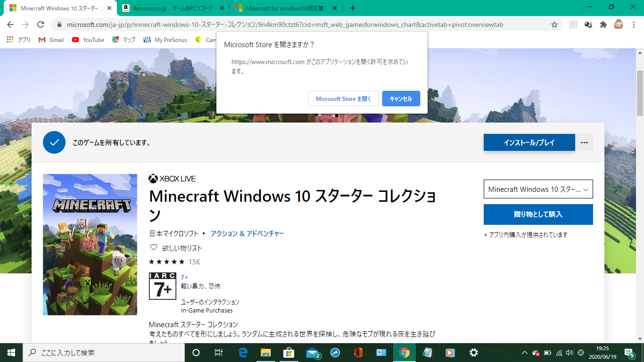Open the notification center icon
Viewport: 644px width, 362px height.
pos(629,353)
